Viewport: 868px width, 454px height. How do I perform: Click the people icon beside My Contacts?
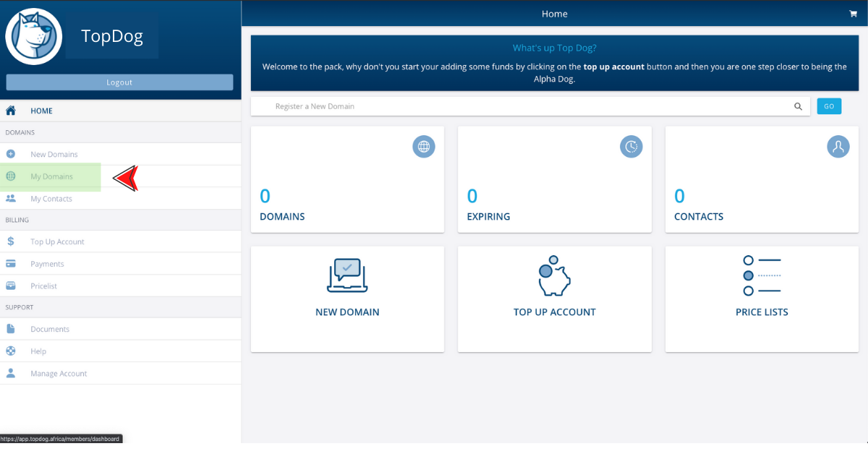(11, 199)
